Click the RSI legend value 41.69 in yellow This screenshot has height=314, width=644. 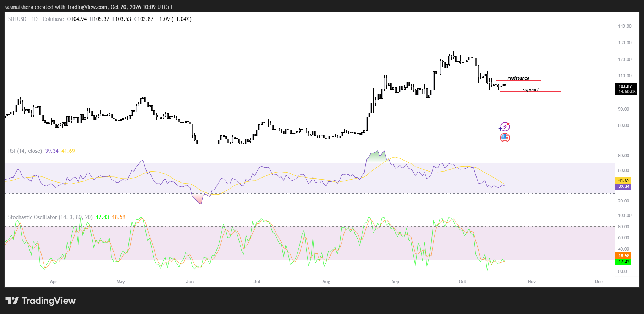[x=68, y=151]
